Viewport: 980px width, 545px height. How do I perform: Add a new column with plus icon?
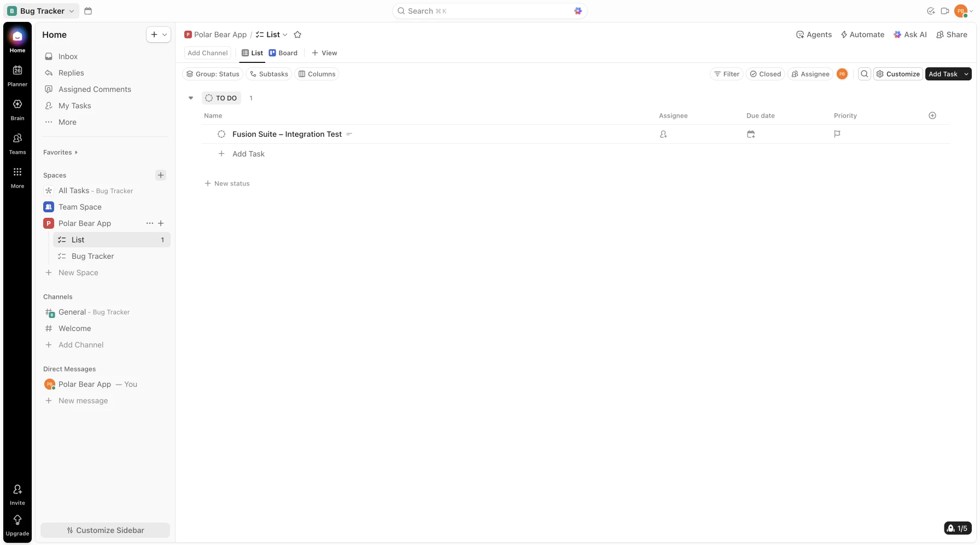click(x=932, y=115)
